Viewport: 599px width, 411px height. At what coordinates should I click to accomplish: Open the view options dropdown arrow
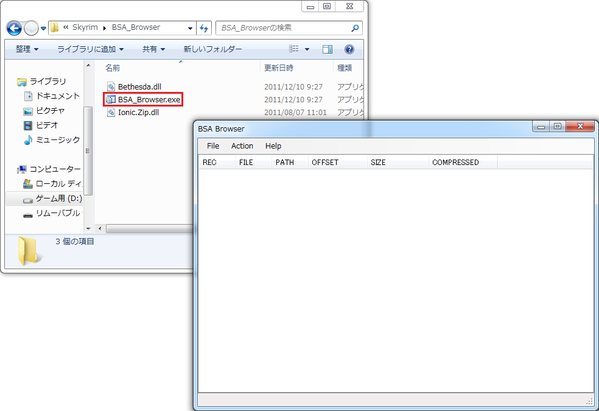pos(307,49)
